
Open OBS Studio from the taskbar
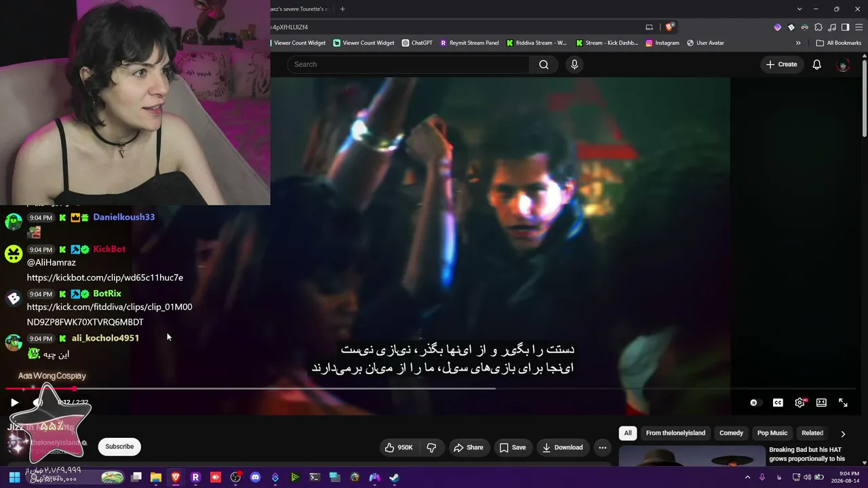pos(235,477)
